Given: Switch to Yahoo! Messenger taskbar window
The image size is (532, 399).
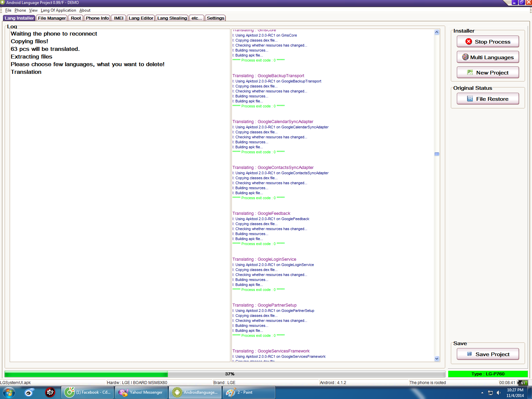Looking at the screenshot, I should (x=142, y=392).
